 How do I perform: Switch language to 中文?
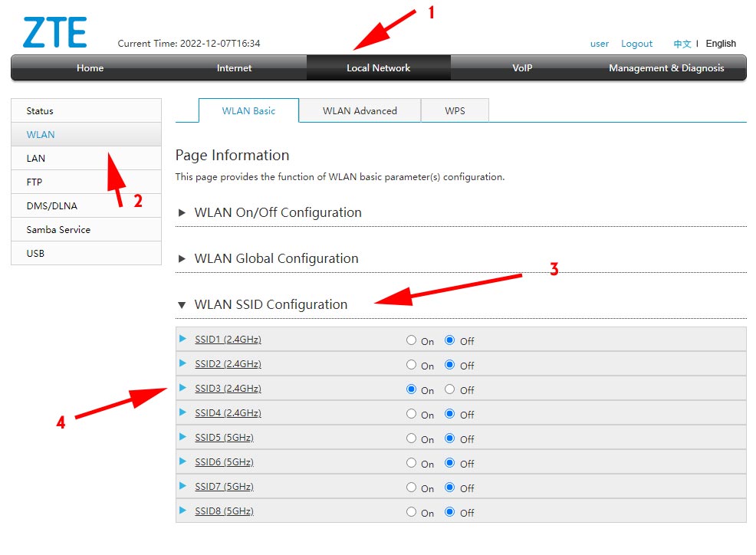point(682,44)
